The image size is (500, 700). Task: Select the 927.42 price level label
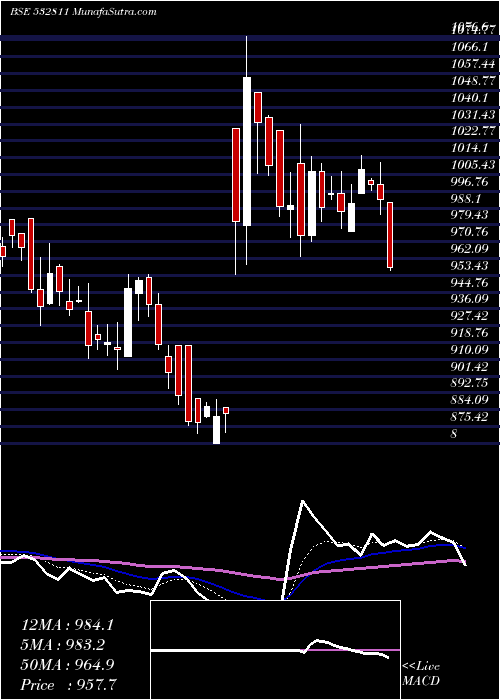(x=470, y=316)
